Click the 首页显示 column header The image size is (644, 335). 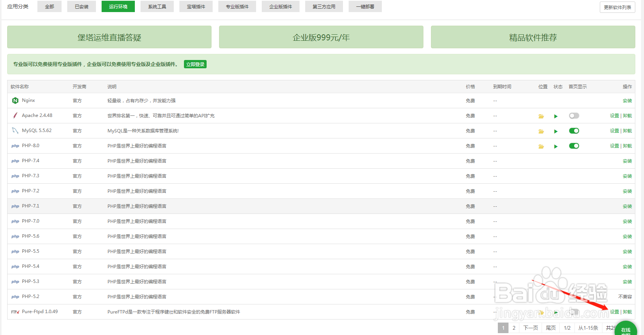[578, 87]
